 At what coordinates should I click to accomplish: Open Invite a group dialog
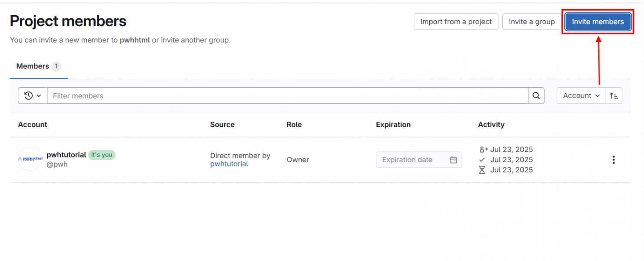pos(532,22)
